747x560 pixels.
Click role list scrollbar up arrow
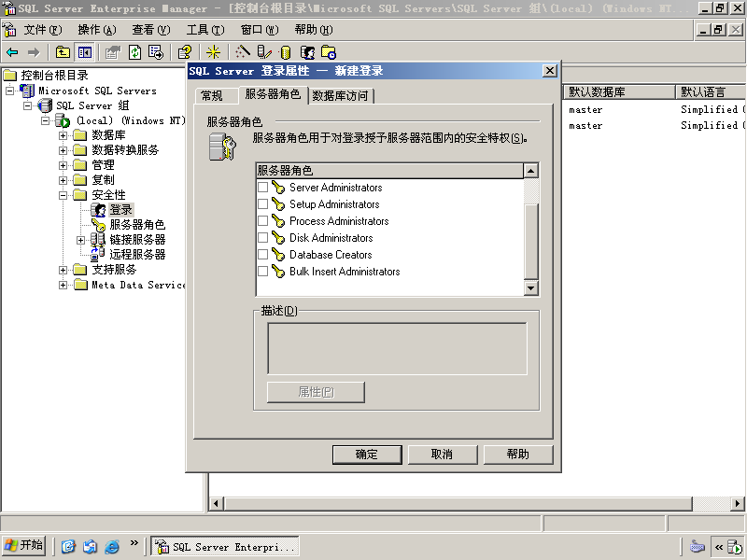[530, 171]
